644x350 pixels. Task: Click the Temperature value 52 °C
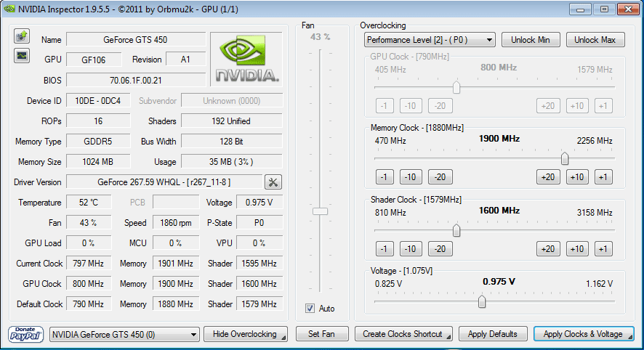[89, 203]
